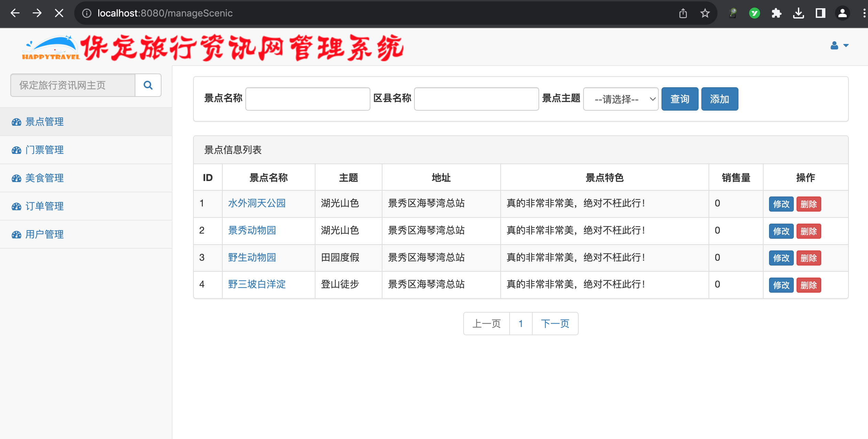Click the 添加 button
Viewport: 868px width, 439px height.
pos(720,99)
